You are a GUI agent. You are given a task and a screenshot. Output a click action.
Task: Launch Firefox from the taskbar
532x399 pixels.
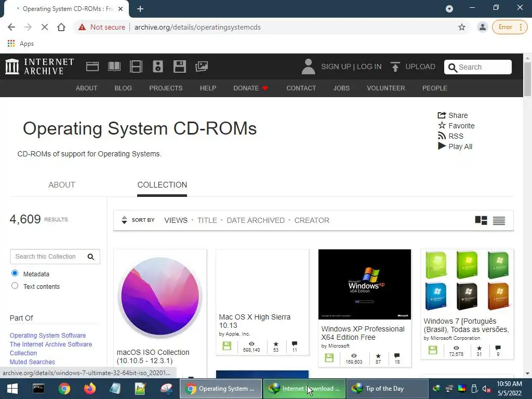point(89,389)
